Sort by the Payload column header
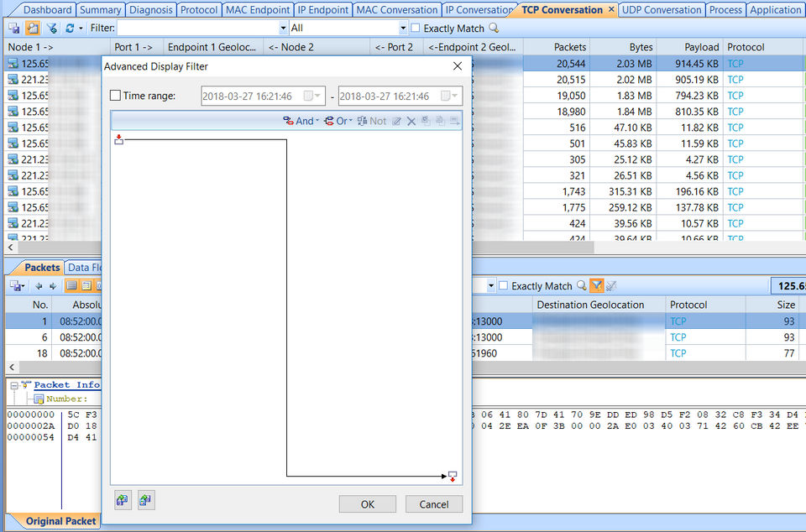Image resolution: width=806 pixels, height=532 pixels. tap(690, 47)
